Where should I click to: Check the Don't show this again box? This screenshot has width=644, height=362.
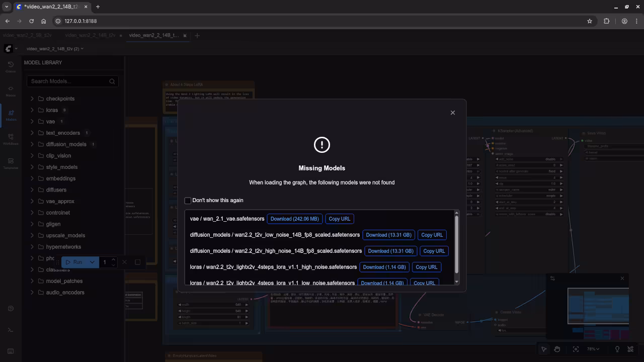click(188, 201)
